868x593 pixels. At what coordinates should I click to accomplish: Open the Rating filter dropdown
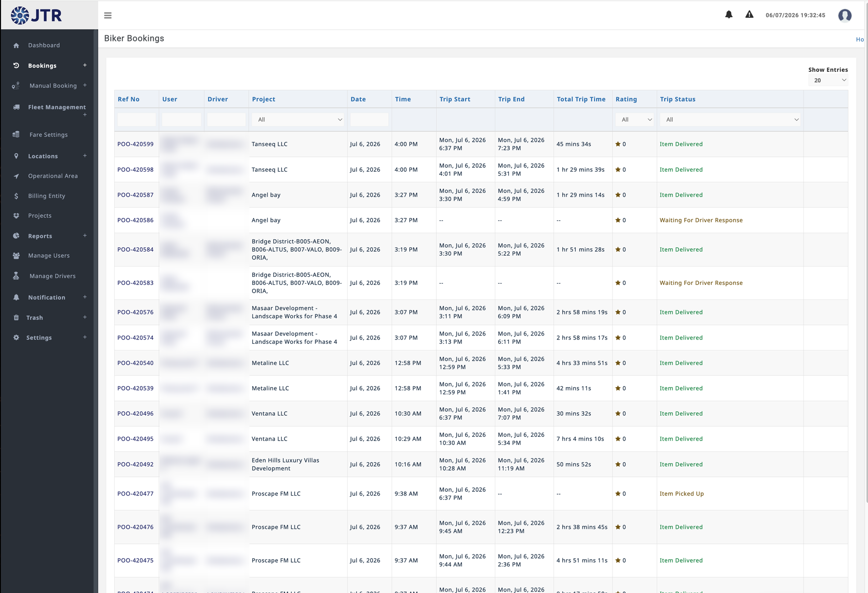[634, 120]
